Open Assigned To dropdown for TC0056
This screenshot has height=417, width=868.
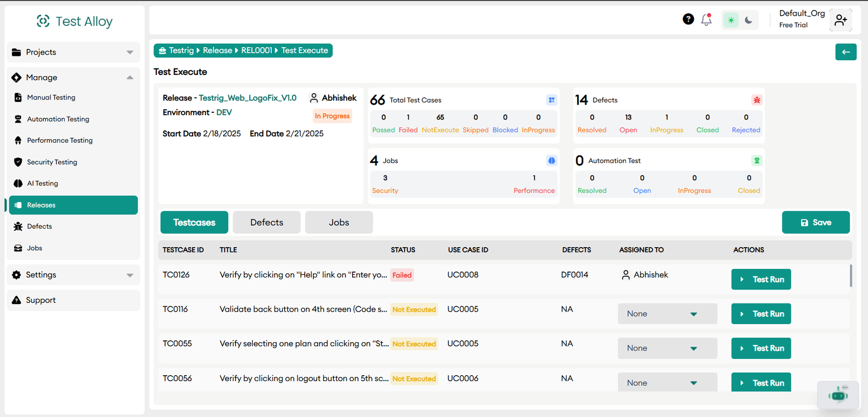click(x=667, y=382)
